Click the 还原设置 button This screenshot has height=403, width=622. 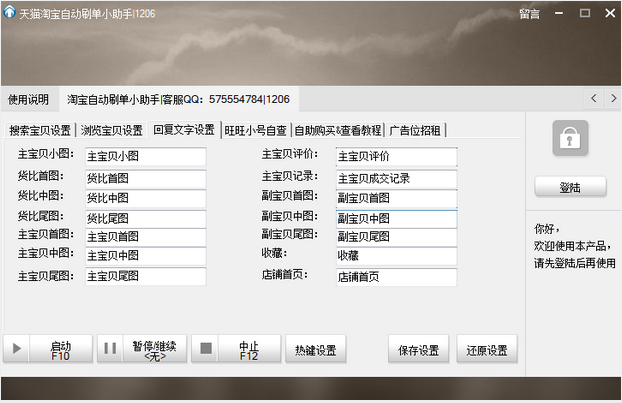click(487, 350)
